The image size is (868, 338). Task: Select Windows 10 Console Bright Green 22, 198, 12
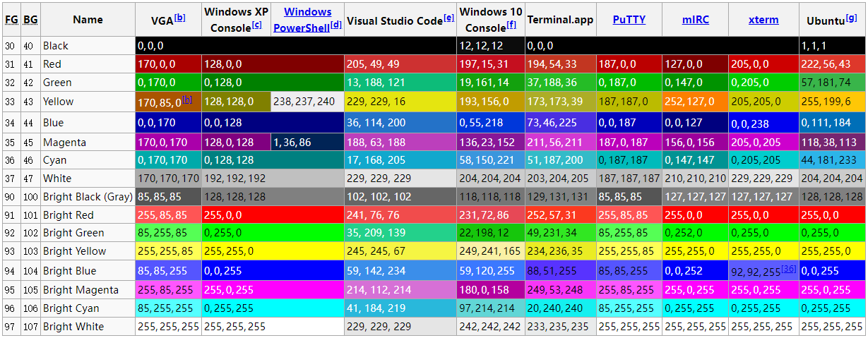point(491,233)
